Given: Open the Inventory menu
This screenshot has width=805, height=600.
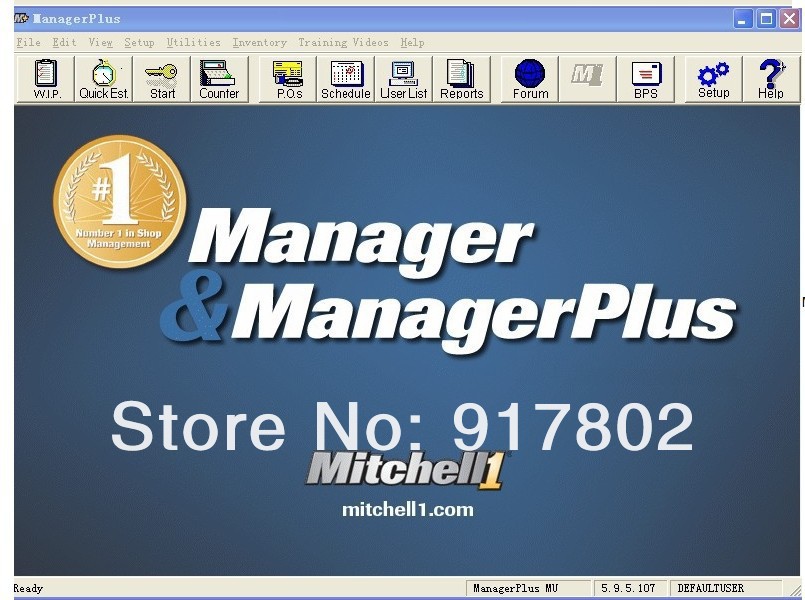Looking at the screenshot, I should click(x=259, y=43).
